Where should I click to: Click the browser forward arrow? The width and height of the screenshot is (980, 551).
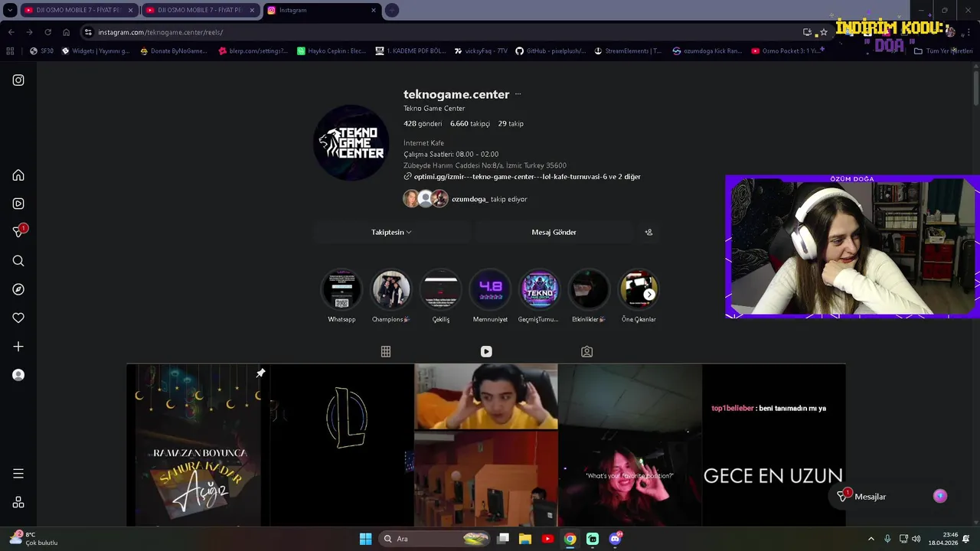pyautogui.click(x=29, y=32)
